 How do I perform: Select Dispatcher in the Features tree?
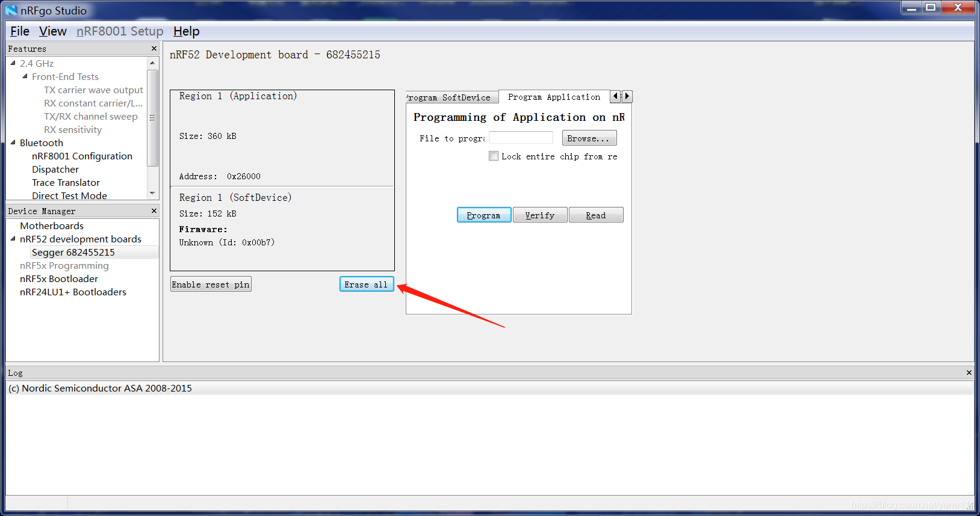pos(55,169)
